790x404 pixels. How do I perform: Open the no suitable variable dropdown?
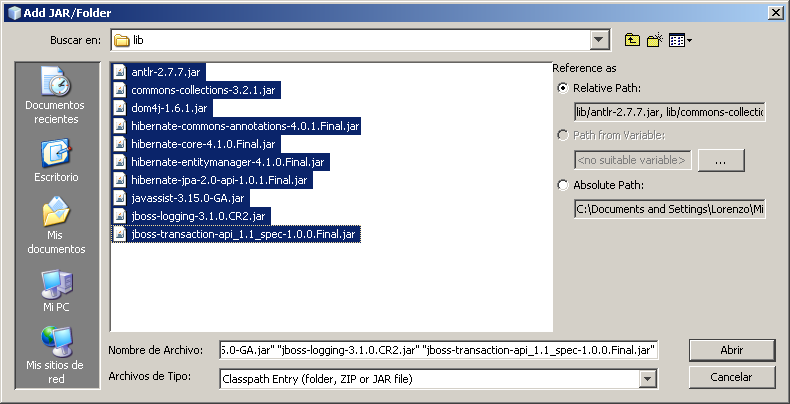pos(631,159)
